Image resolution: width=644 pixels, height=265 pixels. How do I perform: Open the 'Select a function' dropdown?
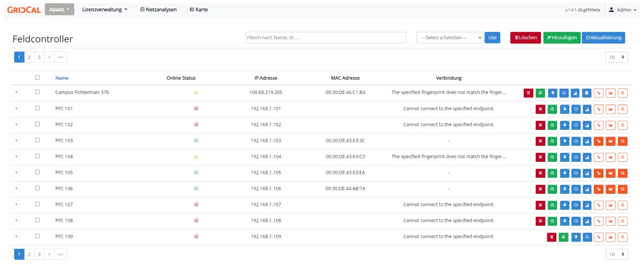(x=449, y=38)
